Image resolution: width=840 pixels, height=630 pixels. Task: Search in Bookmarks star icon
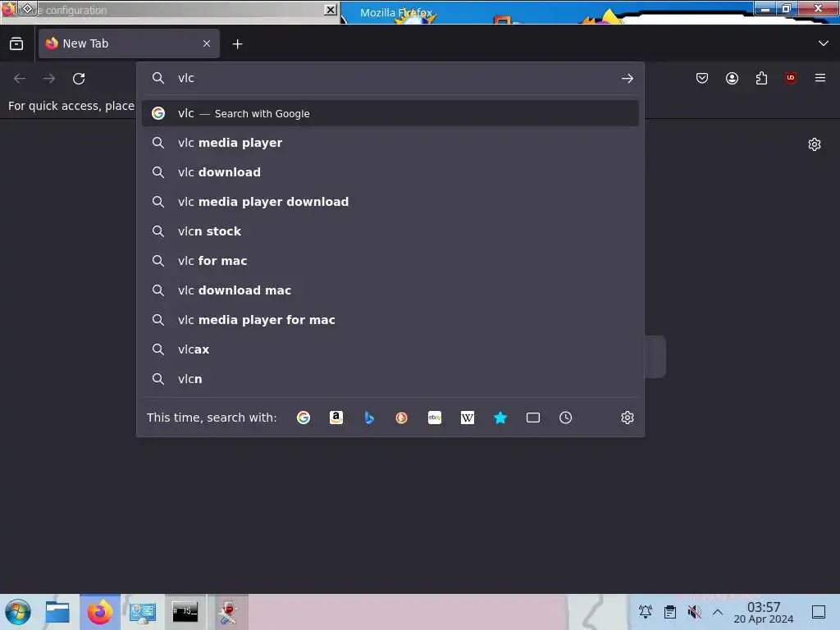pos(500,418)
